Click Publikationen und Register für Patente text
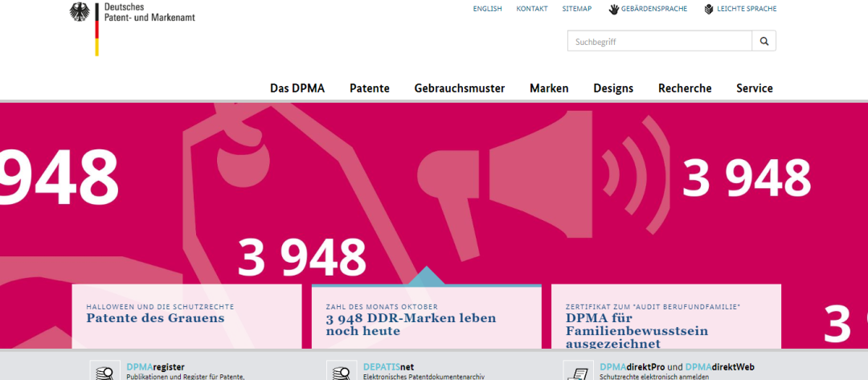The height and width of the screenshot is (380, 868). pos(186,377)
